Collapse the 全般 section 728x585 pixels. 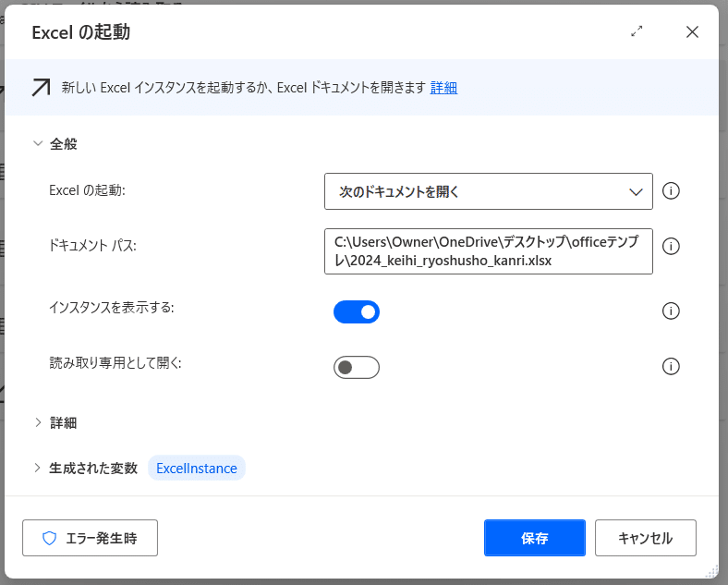[38, 143]
